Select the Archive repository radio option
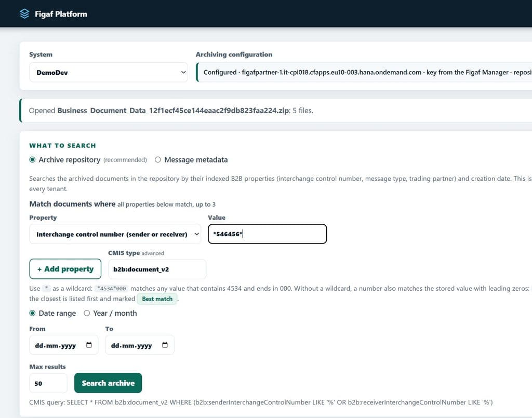Screen dimensions: 532x418 tap(32, 160)
